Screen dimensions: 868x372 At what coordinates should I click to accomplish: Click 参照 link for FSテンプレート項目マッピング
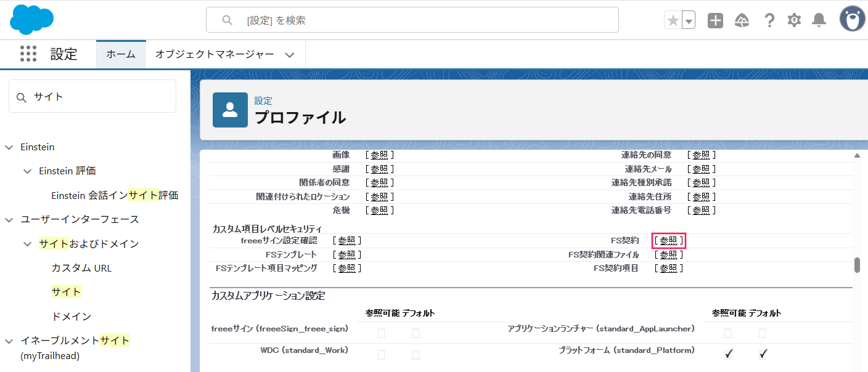click(x=346, y=268)
